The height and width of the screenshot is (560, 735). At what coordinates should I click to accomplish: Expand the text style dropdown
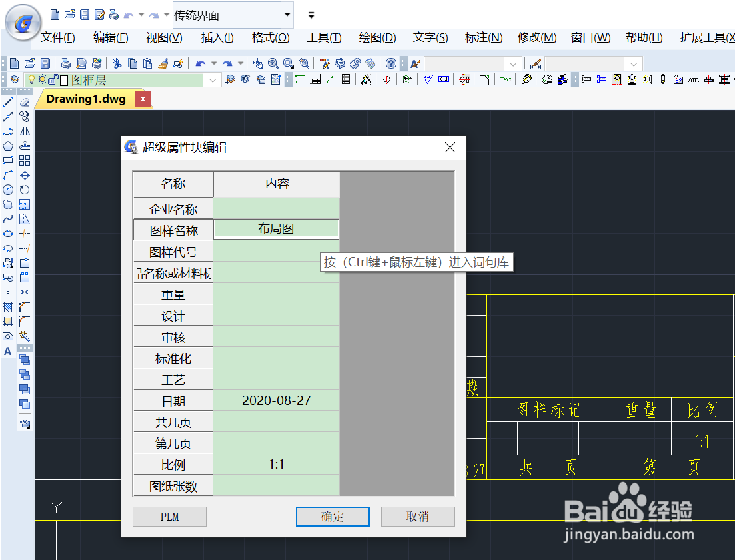(x=513, y=64)
